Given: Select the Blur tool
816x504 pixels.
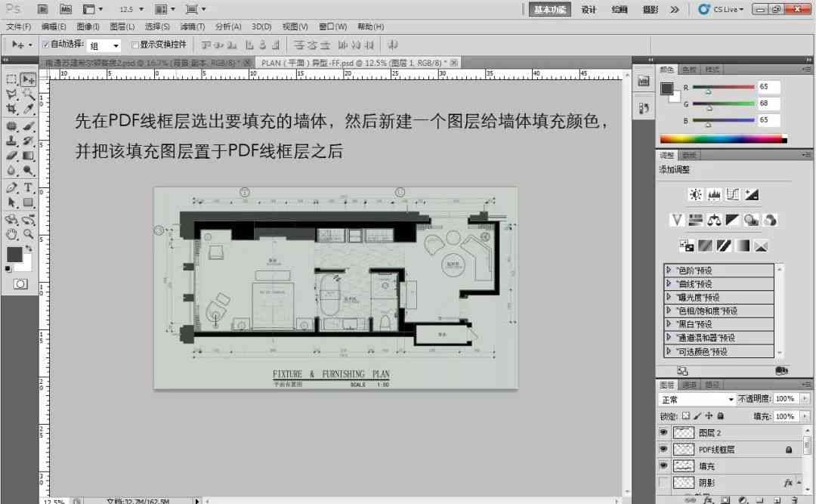Looking at the screenshot, I should [11, 170].
